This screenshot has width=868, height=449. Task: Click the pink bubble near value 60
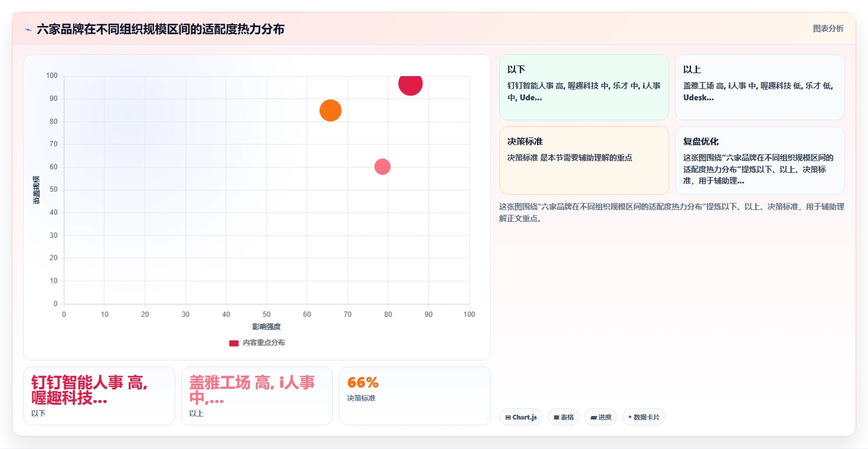click(382, 167)
